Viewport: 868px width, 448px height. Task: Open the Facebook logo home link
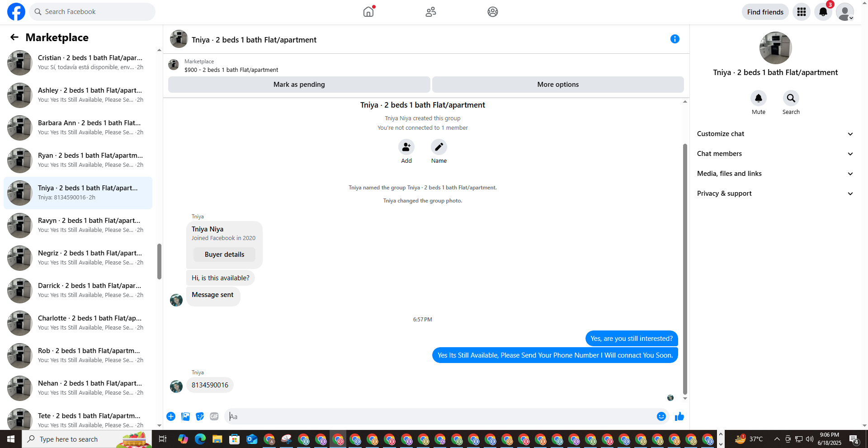tap(16, 12)
